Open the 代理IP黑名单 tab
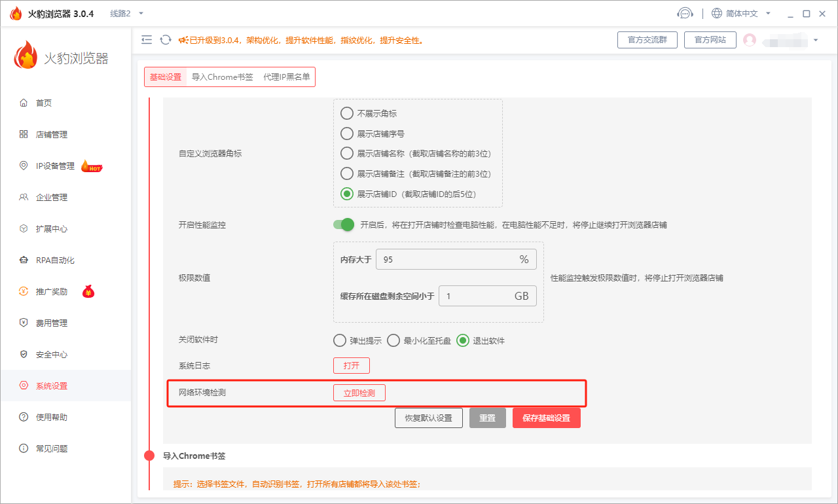Viewport: 838px width, 504px height. [286, 77]
